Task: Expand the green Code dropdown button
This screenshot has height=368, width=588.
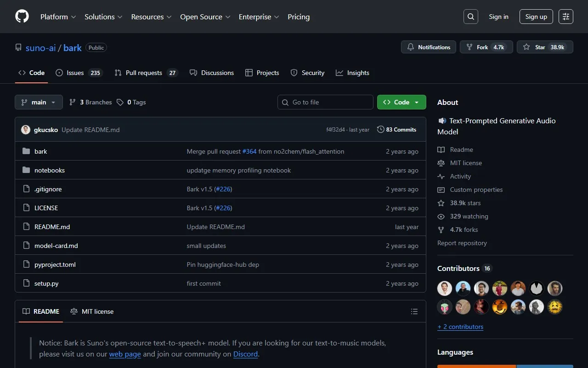Action: click(x=401, y=102)
